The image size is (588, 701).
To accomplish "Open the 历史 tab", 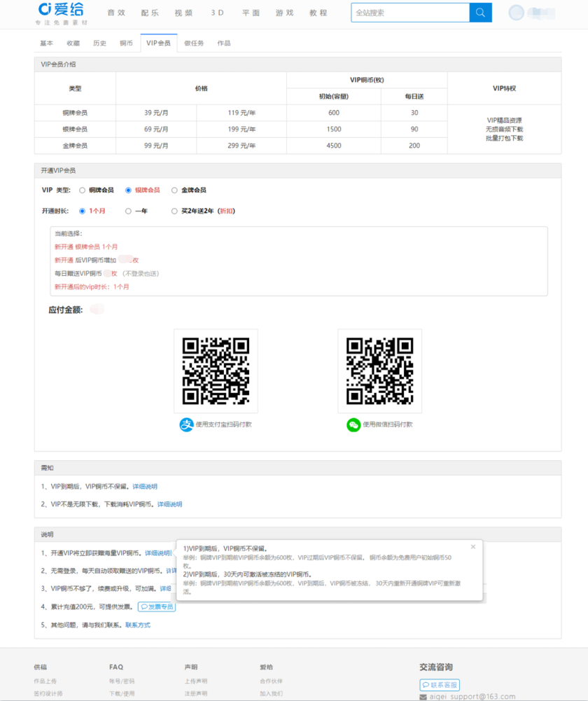I will point(99,43).
